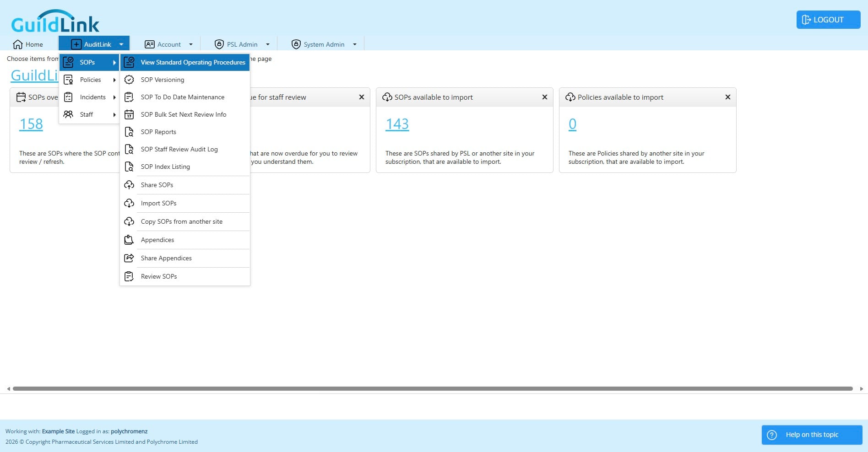868x452 pixels.
Task: Click the Help question mark icon
Action: point(772,435)
